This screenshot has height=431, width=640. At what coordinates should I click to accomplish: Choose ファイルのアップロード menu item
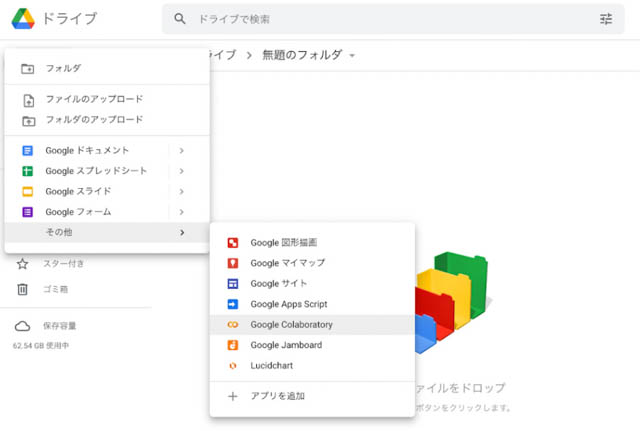tap(107, 99)
